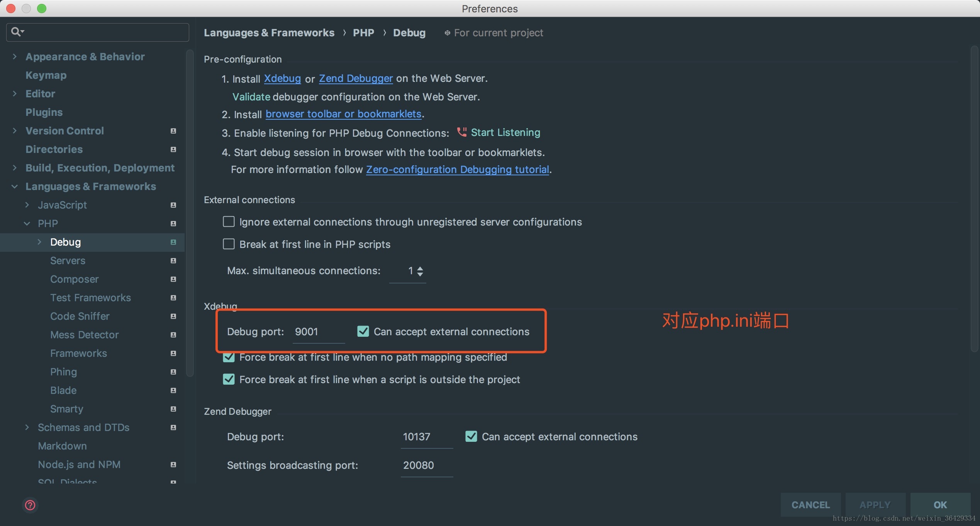Expand the Appearance & Behavior section
This screenshot has width=980, height=526.
pyautogui.click(x=15, y=57)
